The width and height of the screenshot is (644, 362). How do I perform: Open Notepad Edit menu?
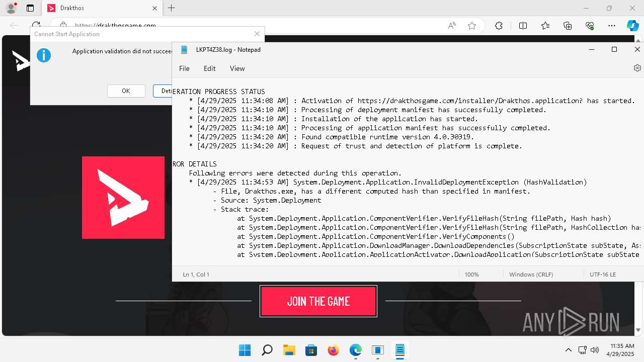coord(209,68)
